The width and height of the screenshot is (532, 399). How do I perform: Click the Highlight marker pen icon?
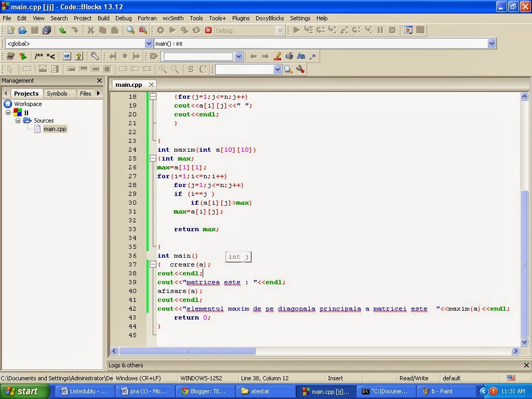pos(277,56)
